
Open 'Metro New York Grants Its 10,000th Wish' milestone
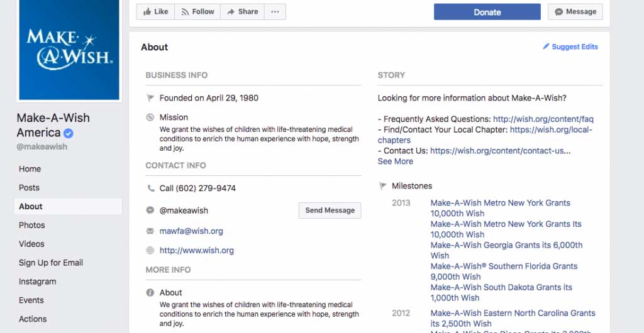click(x=506, y=229)
